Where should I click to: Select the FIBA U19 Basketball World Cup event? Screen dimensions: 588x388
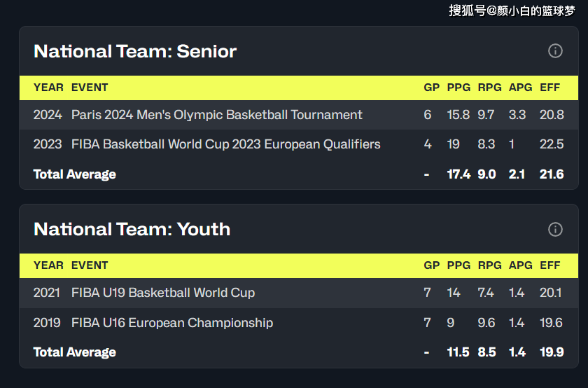click(x=162, y=293)
